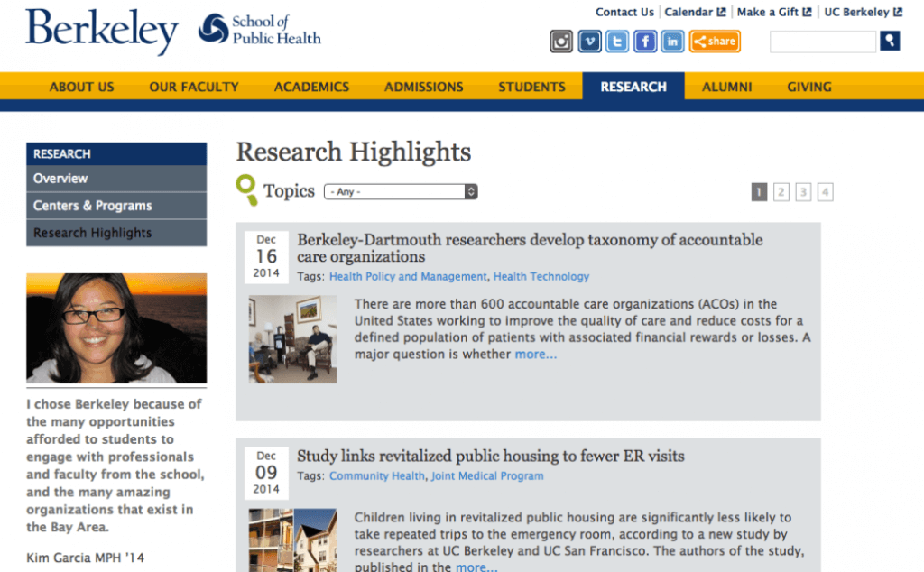Go to results page 1

(x=759, y=192)
